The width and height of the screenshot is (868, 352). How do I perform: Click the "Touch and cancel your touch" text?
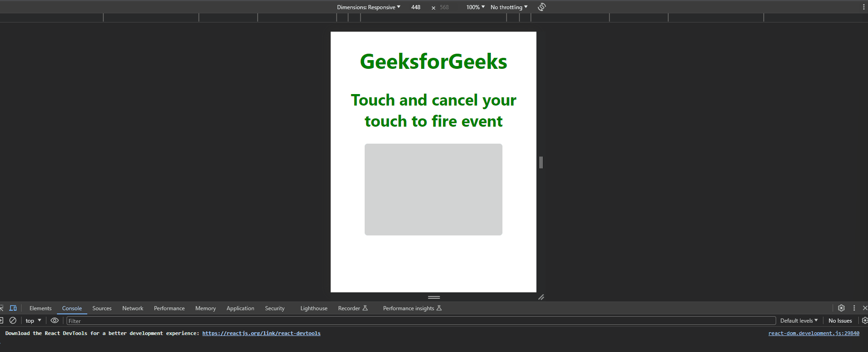434,111
